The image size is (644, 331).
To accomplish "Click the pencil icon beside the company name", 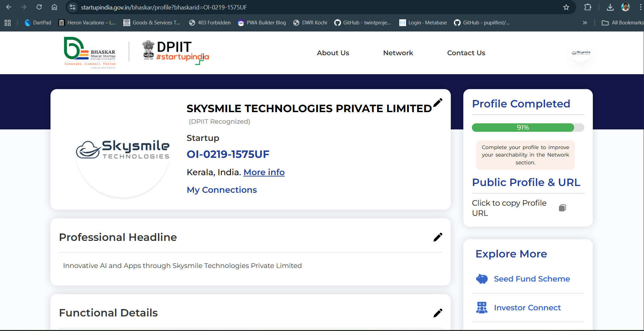I will (438, 102).
